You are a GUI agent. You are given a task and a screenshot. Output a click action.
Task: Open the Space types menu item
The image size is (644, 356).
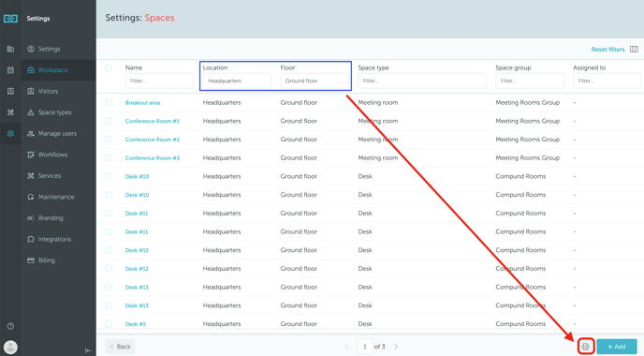click(58, 112)
